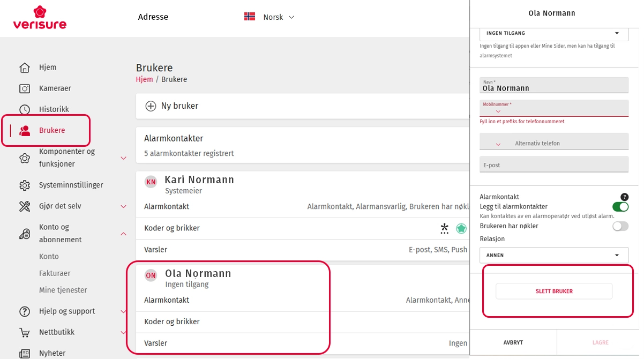Click the Hjem house icon in sidebar
The height and width of the screenshot is (359, 644).
pyautogui.click(x=25, y=68)
